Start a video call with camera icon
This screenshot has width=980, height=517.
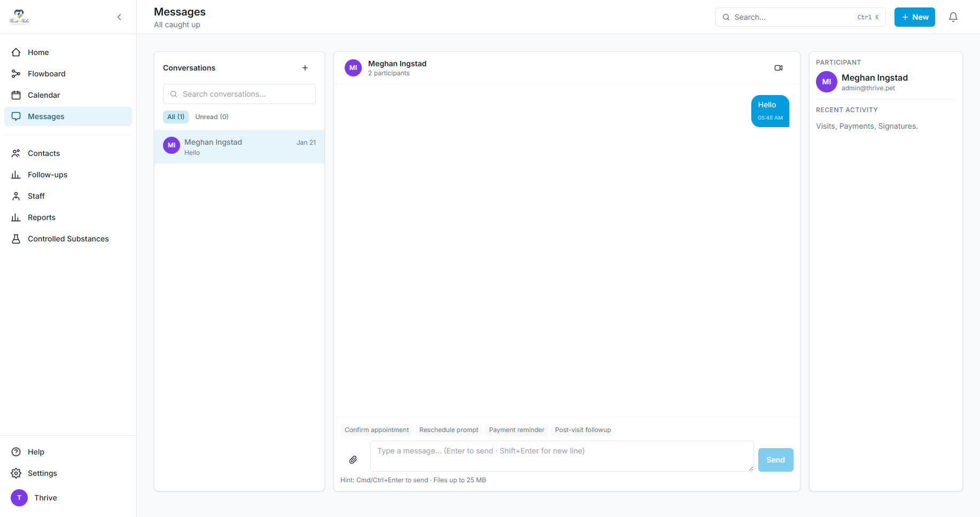(x=779, y=68)
